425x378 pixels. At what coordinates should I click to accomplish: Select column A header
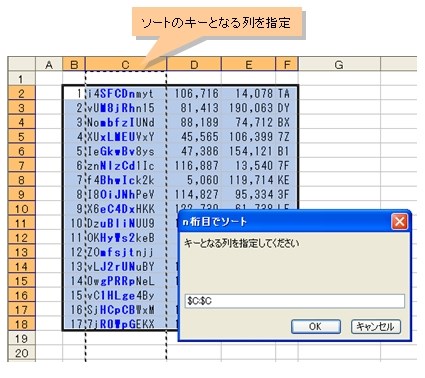click(x=49, y=64)
